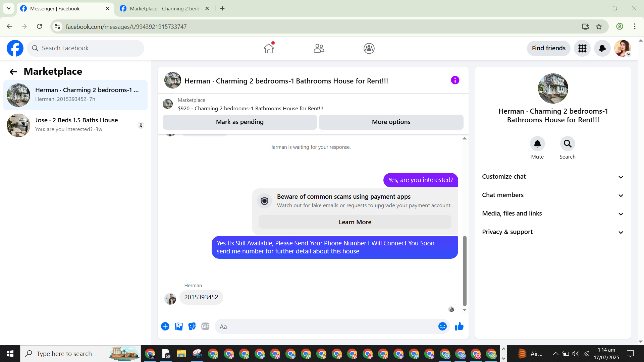Open the emoji picker

[442, 326]
